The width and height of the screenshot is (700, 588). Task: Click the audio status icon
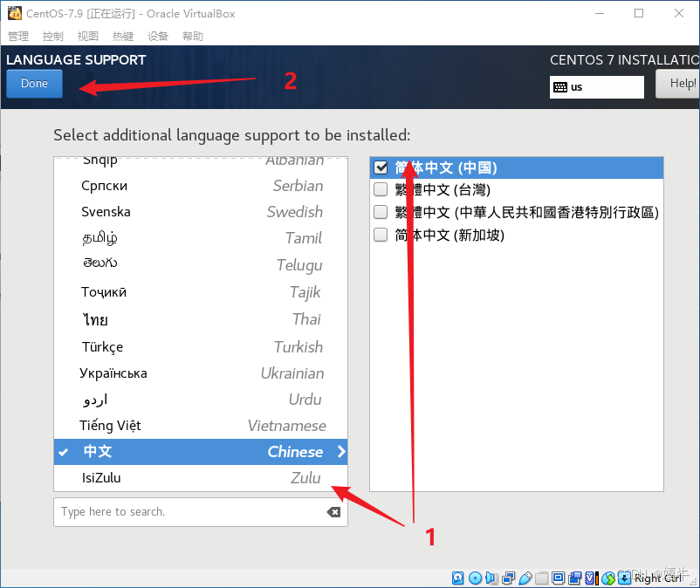(x=491, y=578)
